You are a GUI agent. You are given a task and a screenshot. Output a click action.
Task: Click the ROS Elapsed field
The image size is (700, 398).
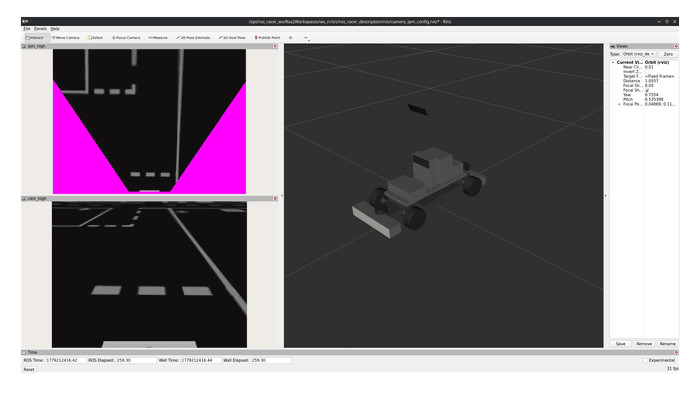point(136,360)
